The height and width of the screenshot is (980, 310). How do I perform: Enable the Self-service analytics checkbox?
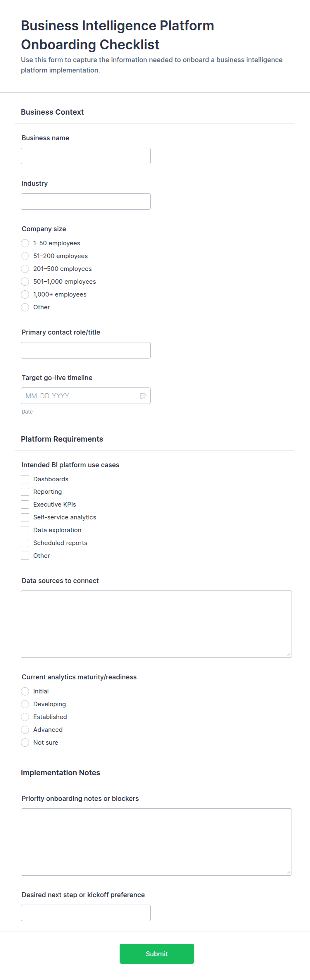(x=25, y=517)
